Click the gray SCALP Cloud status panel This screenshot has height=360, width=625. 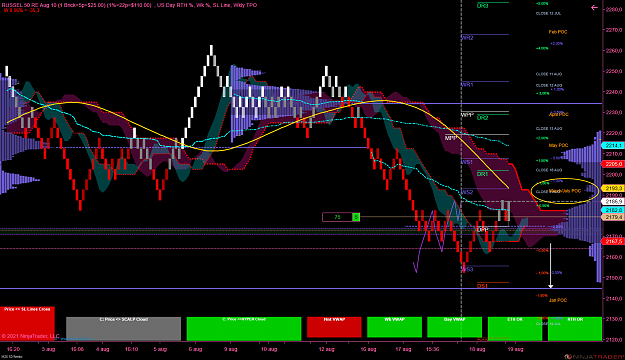pos(124,329)
